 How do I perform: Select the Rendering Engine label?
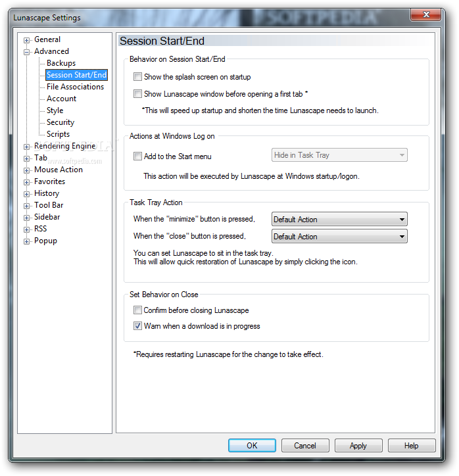click(x=64, y=146)
